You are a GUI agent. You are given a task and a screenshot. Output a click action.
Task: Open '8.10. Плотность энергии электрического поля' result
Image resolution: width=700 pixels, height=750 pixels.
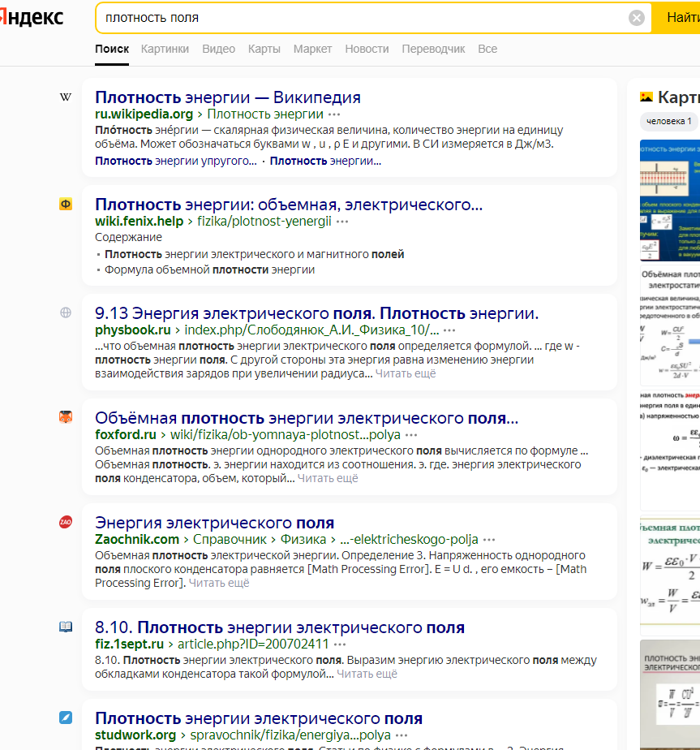[x=280, y=627]
